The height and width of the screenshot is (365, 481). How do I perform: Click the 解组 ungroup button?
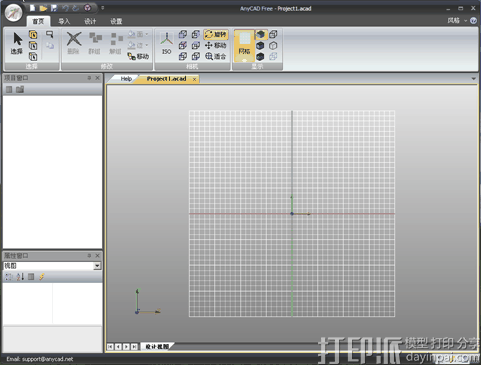pyautogui.click(x=116, y=43)
